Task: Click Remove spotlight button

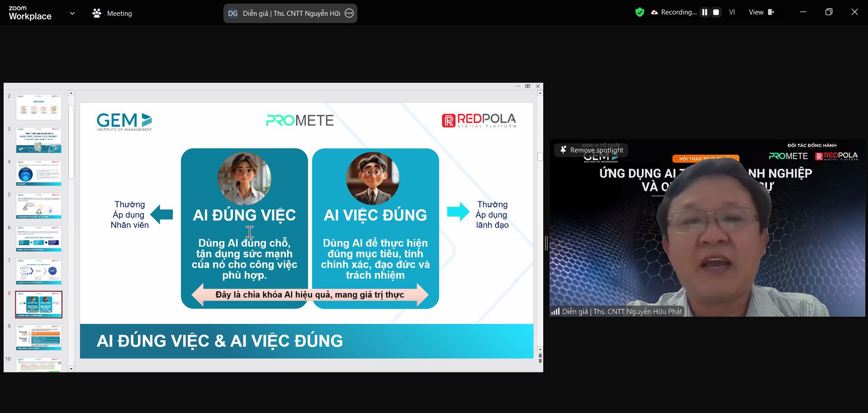Action: coord(591,150)
